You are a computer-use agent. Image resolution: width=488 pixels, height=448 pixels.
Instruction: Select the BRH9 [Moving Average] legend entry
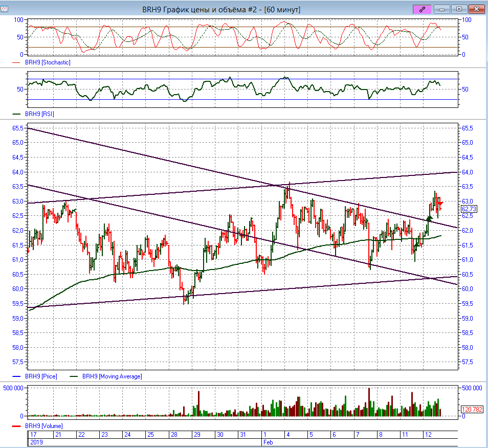pos(112,376)
